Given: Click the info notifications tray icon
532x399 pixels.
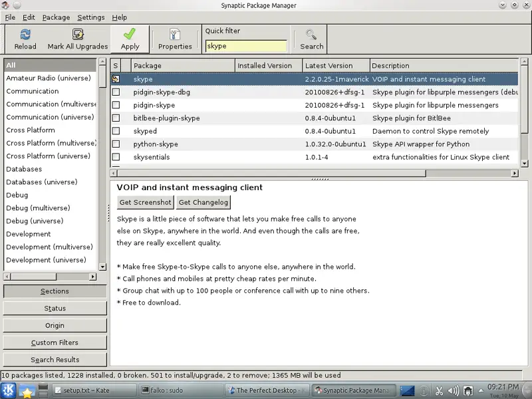Looking at the screenshot, I should coord(424,391).
